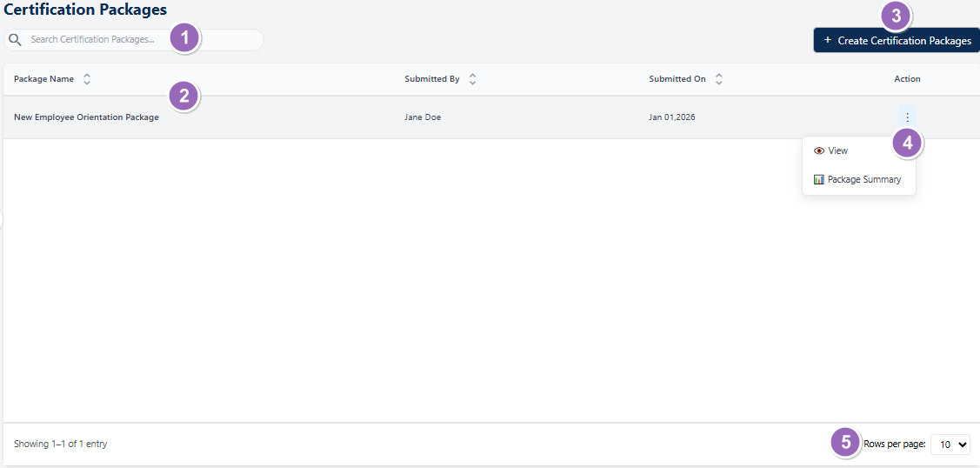Click the Package Name column header

(43, 79)
